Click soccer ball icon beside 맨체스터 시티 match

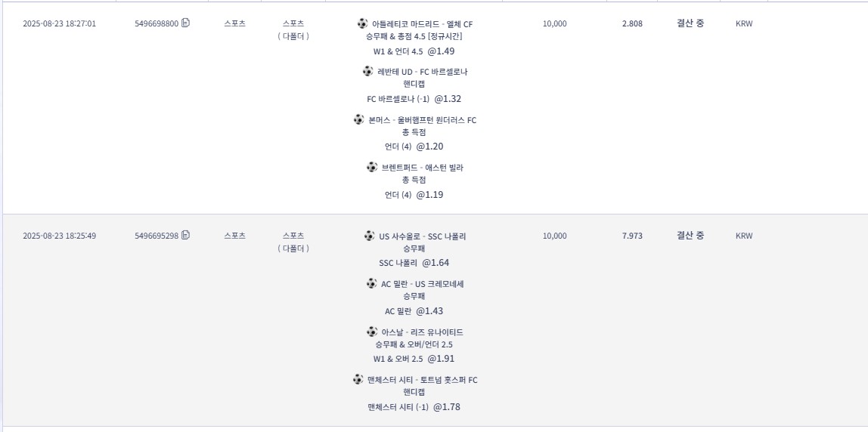tap(358, 379)
